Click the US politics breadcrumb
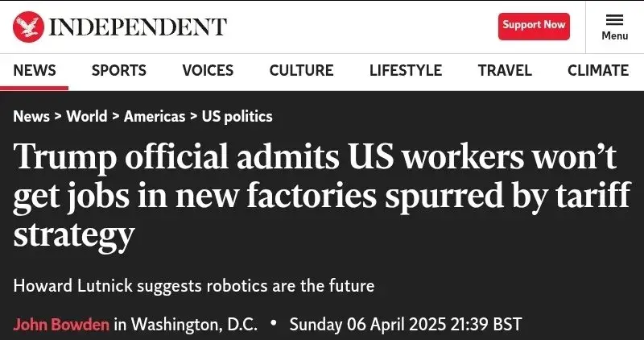 click(x=237, y=116)
